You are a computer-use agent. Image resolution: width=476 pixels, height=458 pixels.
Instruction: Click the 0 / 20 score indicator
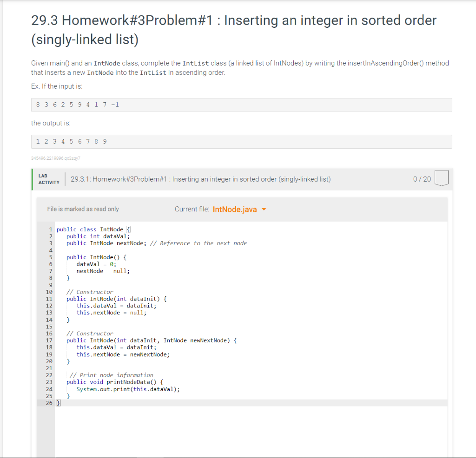coord(421,178)
